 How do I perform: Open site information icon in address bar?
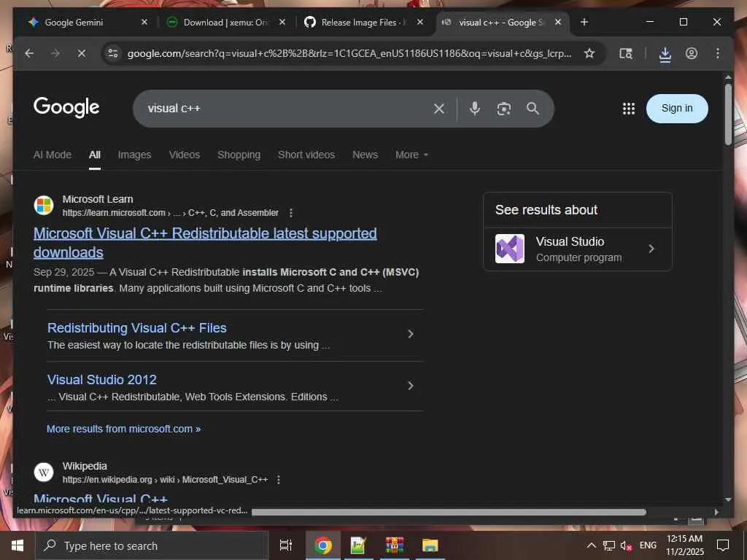[113, 53]
